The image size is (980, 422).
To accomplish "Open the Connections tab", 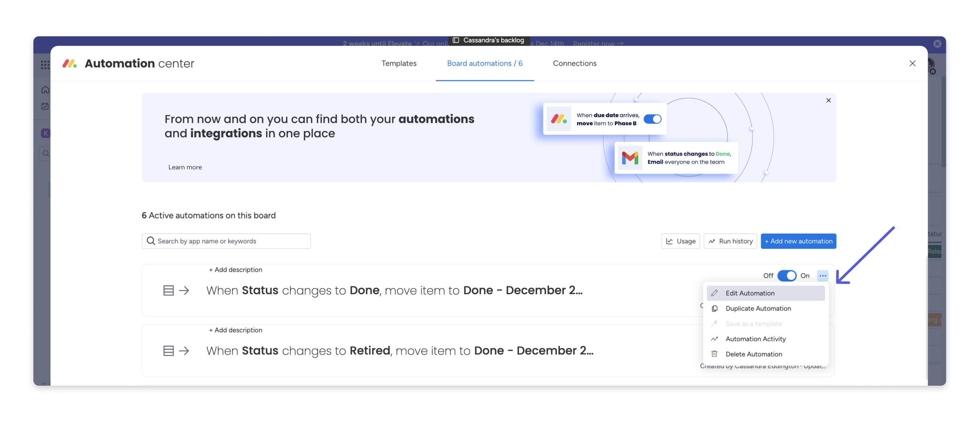I will tap(575, 64).
